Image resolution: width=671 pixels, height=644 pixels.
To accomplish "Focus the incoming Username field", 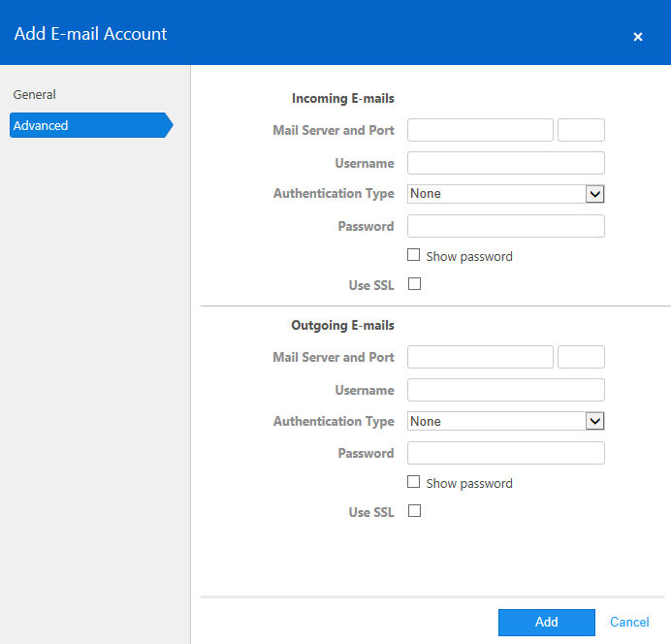I will click(506, 163).
